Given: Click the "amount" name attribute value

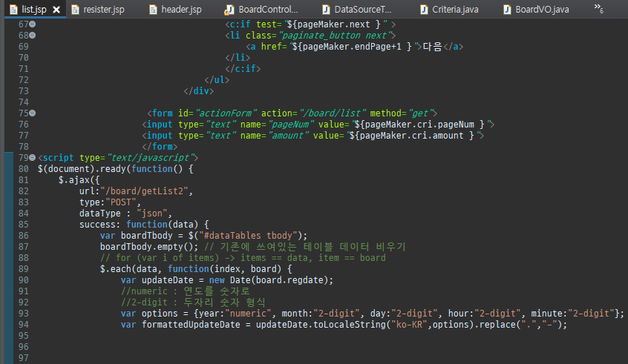Looking at the screenshot, I should coord(288,136).
